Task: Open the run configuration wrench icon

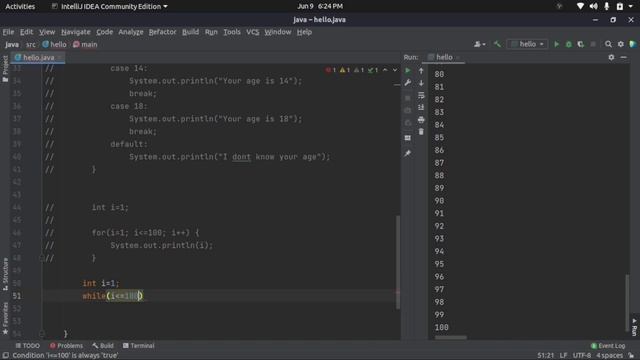Action: [407, 83]
